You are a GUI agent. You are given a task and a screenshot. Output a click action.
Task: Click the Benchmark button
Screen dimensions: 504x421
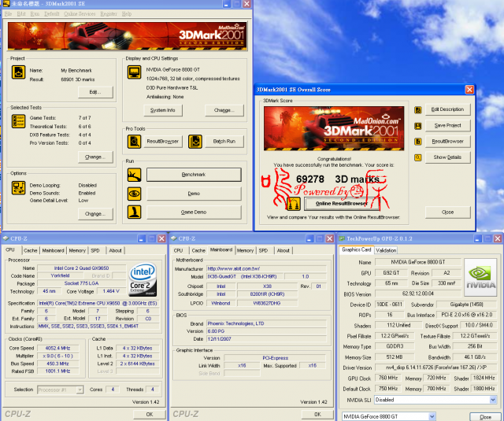[x=194, y=175]
